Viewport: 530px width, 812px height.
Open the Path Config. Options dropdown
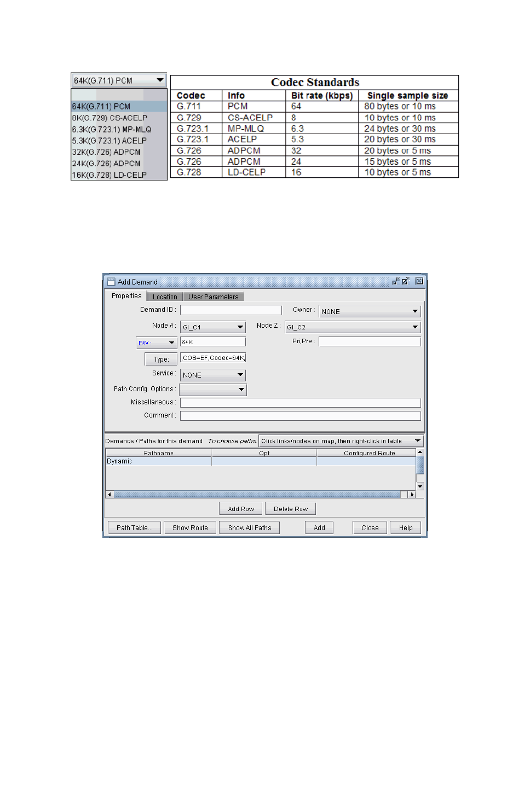[x=213, y=390]
